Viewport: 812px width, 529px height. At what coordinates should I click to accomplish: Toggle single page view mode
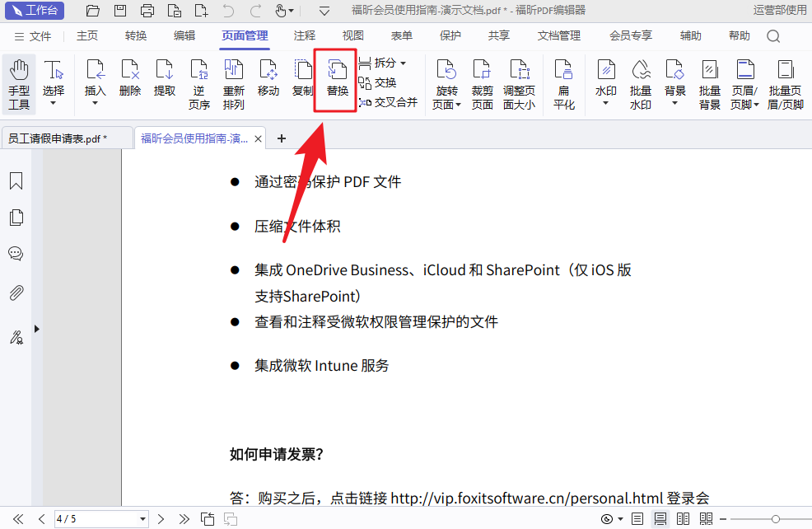pos(637,518)
